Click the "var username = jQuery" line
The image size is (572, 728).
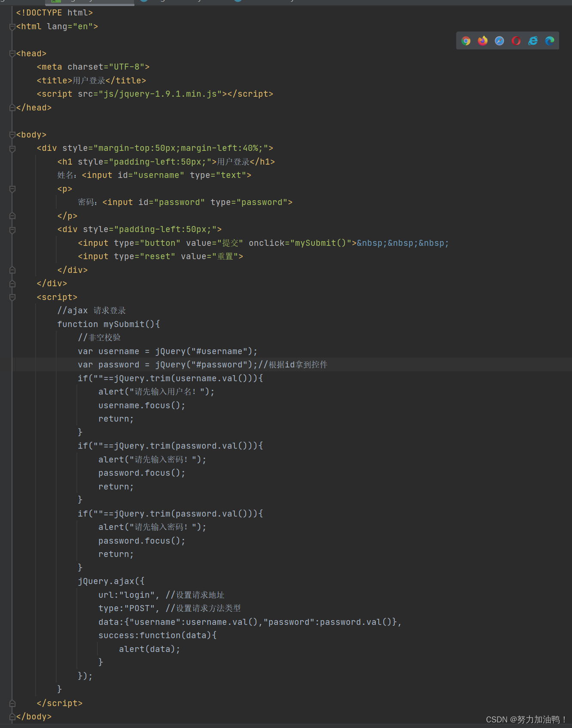coord(168,352)
